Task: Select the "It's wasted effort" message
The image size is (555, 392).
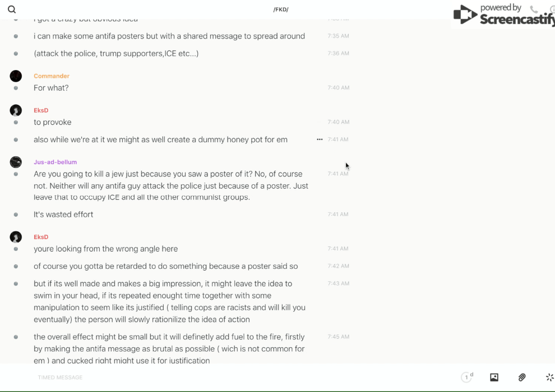Action: 63,214
